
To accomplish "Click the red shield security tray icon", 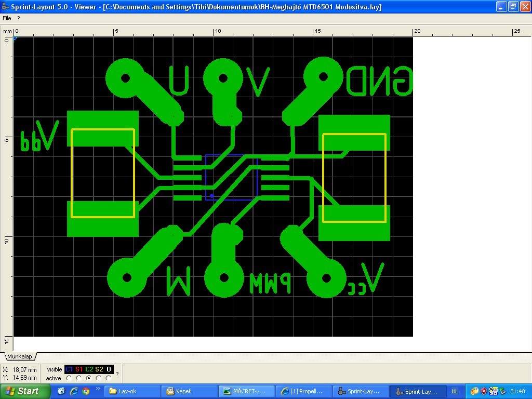I will point(484,391).
